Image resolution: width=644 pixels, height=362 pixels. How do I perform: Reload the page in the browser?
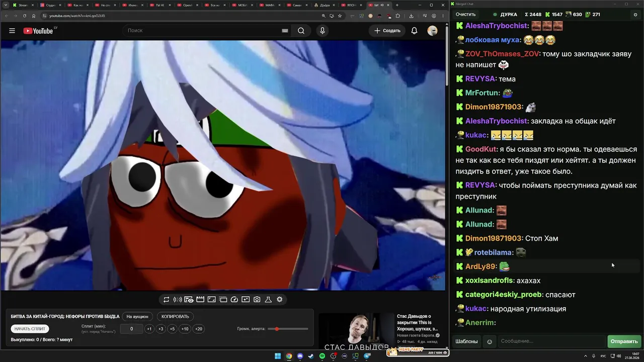coord(24,16)
